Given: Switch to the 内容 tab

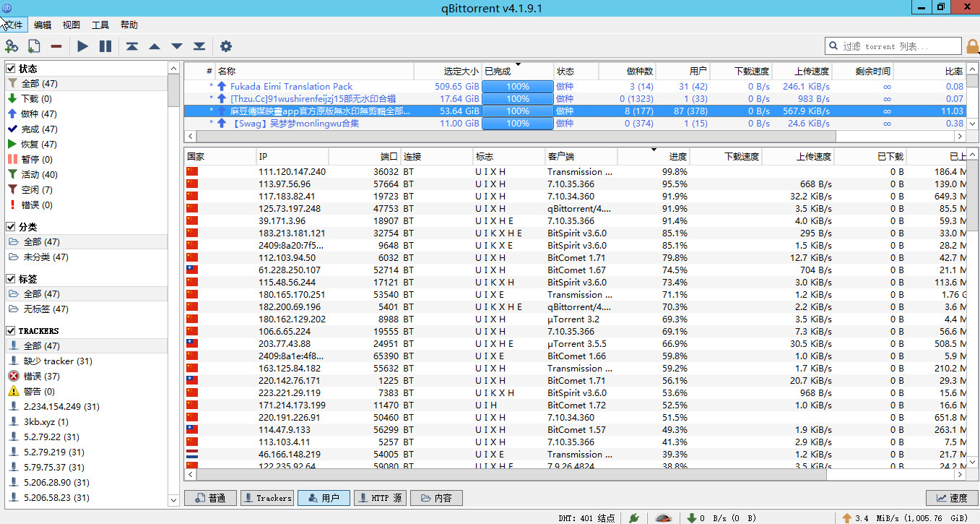Looking at the screenshot, I should [x=437, y=498].
